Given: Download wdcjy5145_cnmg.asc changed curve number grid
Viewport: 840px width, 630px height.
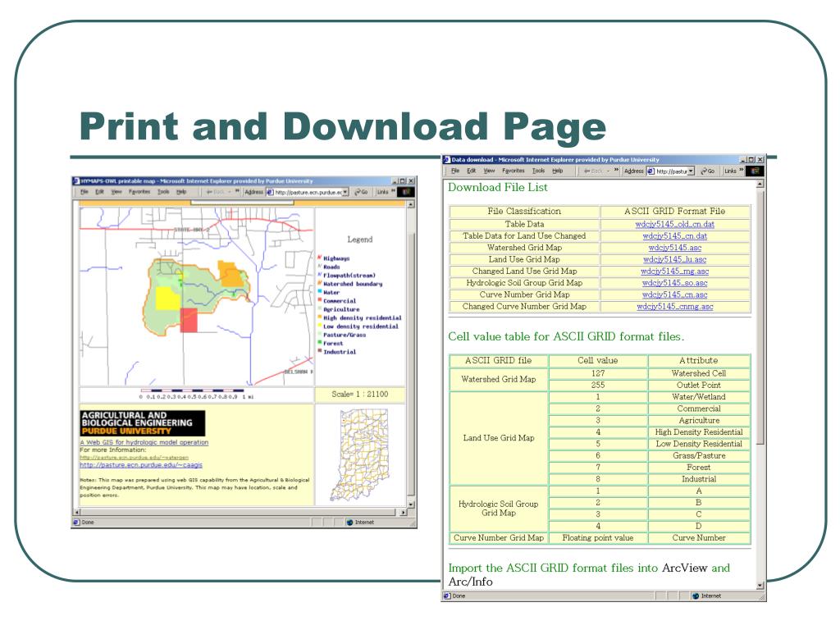Looking at the screenshot, I should tap(674, 307).
